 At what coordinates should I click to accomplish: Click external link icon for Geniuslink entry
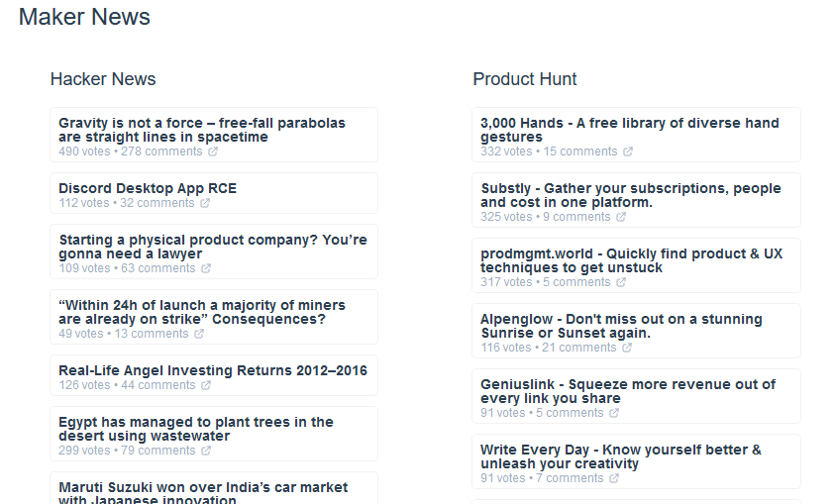pos(614,413)
